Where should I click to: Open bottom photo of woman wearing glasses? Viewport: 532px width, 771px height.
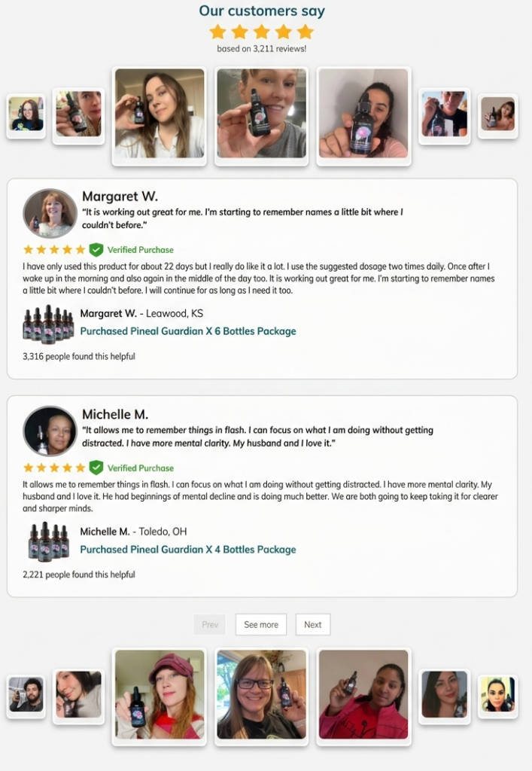tap(261, 695)
